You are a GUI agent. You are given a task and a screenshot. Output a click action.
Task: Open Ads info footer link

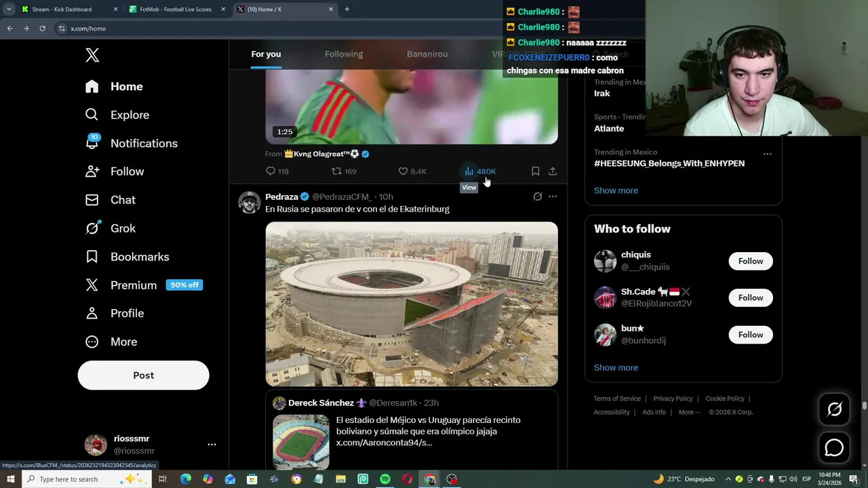click(654, 412)
